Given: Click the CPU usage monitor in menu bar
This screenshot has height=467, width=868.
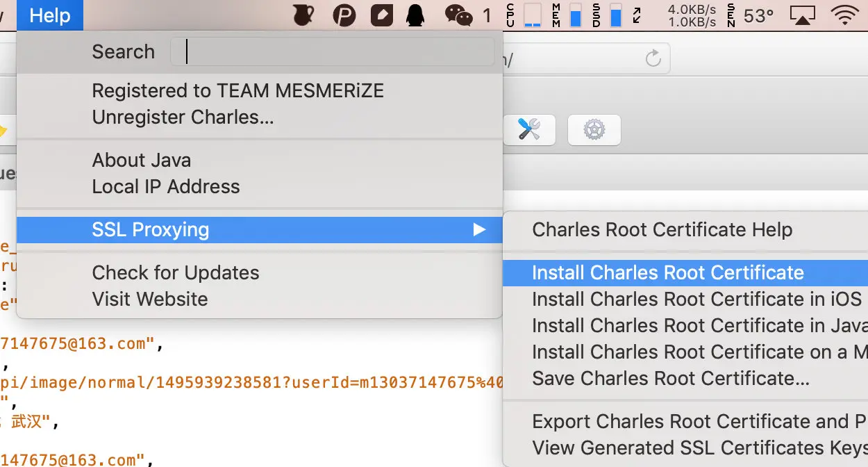Looking at the screenshot, I should pyautogui.click(x=524, y=15).
